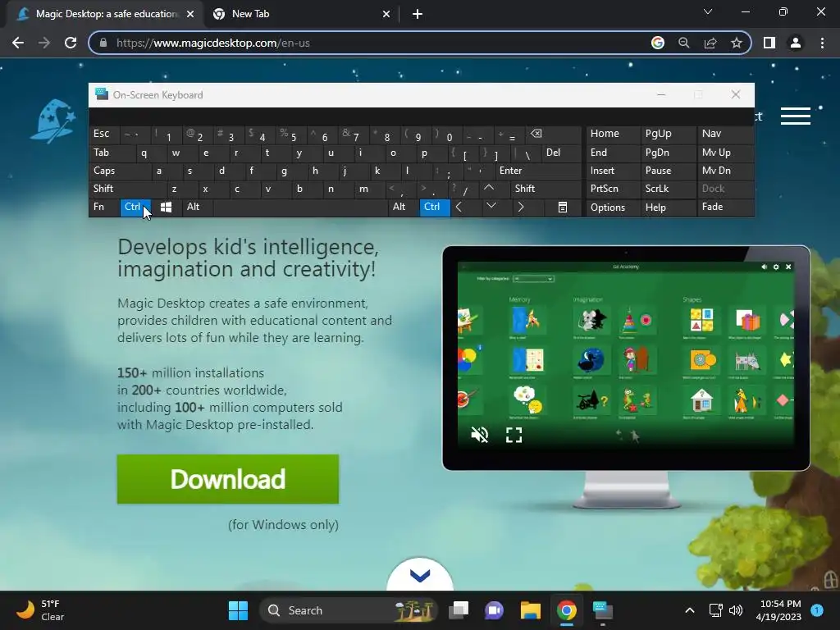Click the Del key
Image resolution: width=840 pixels, height=630 pixels.
point(561,153)
